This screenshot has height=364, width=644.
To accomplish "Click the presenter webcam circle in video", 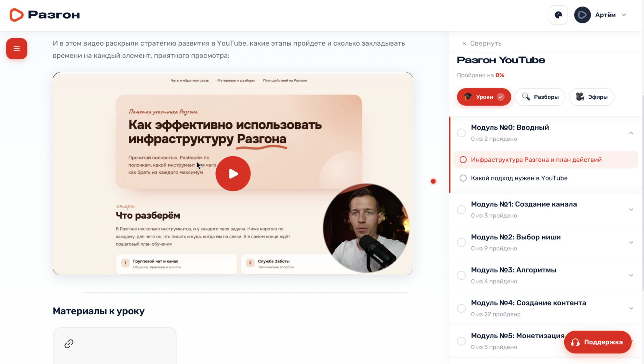I will click(x=366, y=228).
